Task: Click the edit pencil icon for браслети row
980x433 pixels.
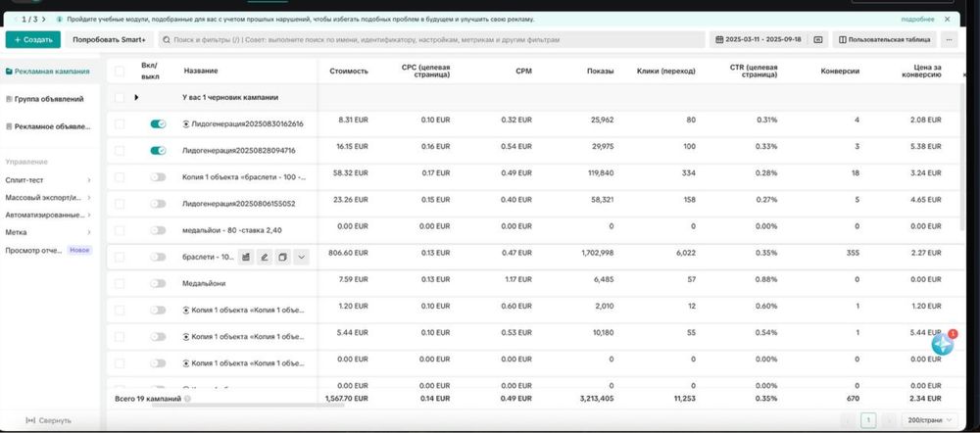Action: tap(265, 257)
